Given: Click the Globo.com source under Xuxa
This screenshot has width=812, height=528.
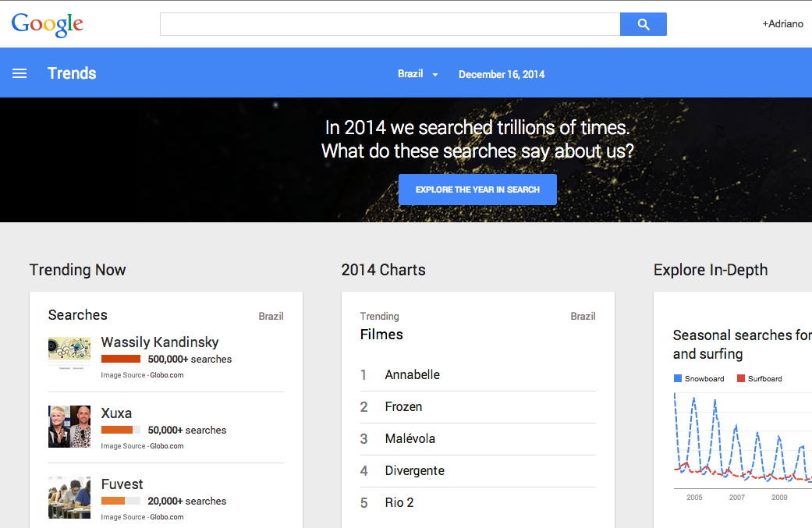Looking at the screenshot, I should (x=167, y=446).
